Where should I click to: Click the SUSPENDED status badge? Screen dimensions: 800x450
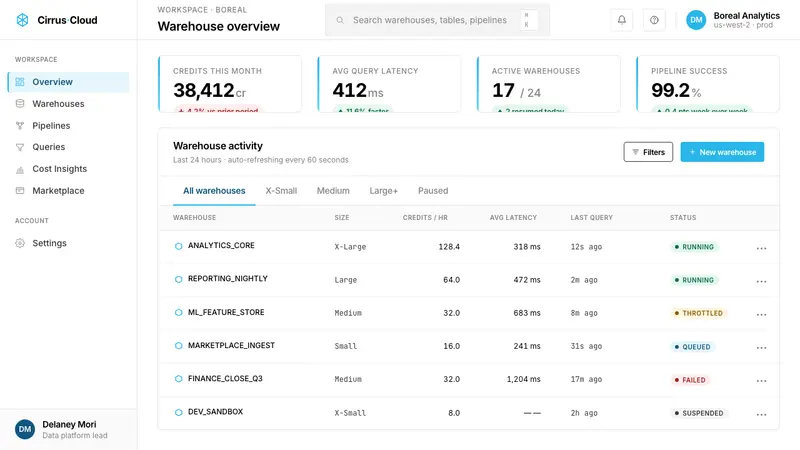point(699,413)
